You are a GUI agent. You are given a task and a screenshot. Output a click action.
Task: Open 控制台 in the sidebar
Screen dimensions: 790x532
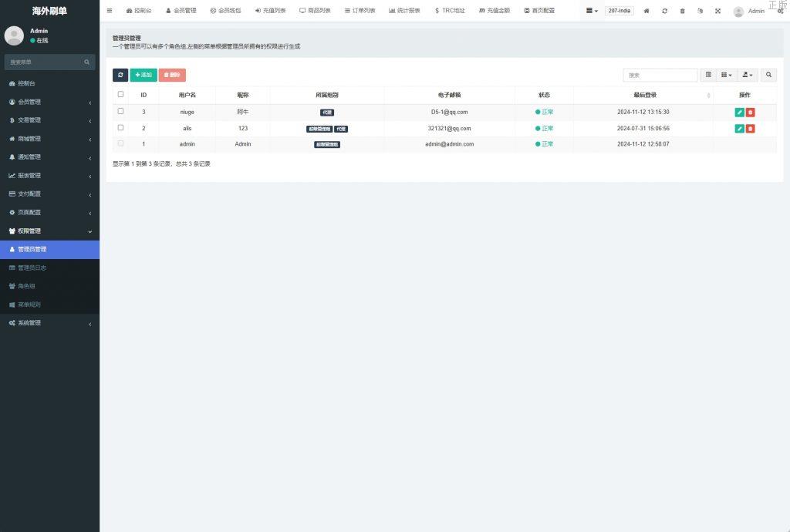click(x=49, y=83)
